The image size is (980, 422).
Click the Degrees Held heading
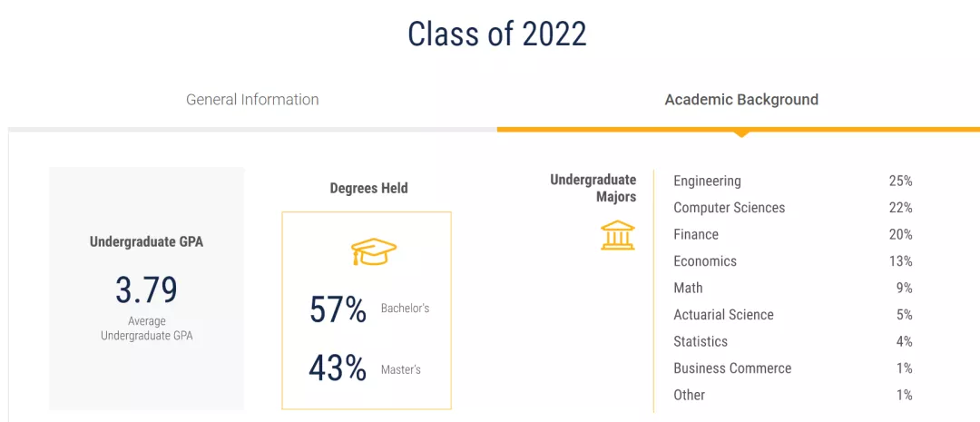368,189
